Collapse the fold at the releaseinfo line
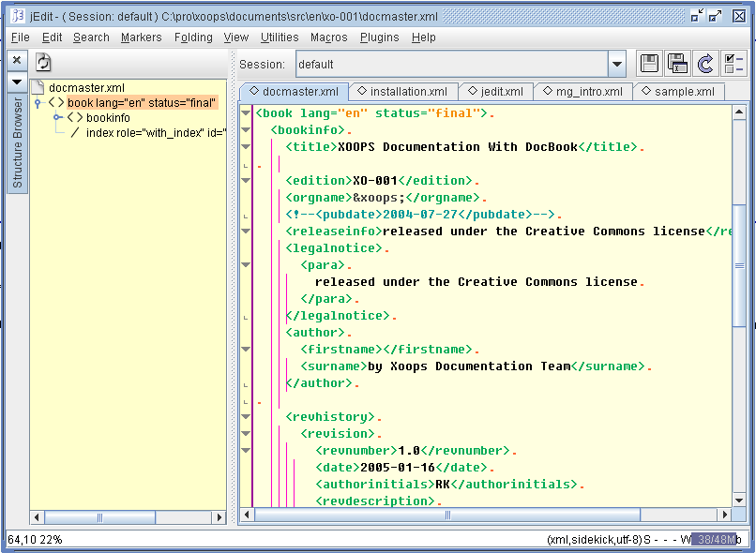The image size is (756, 553). [246, 232]
